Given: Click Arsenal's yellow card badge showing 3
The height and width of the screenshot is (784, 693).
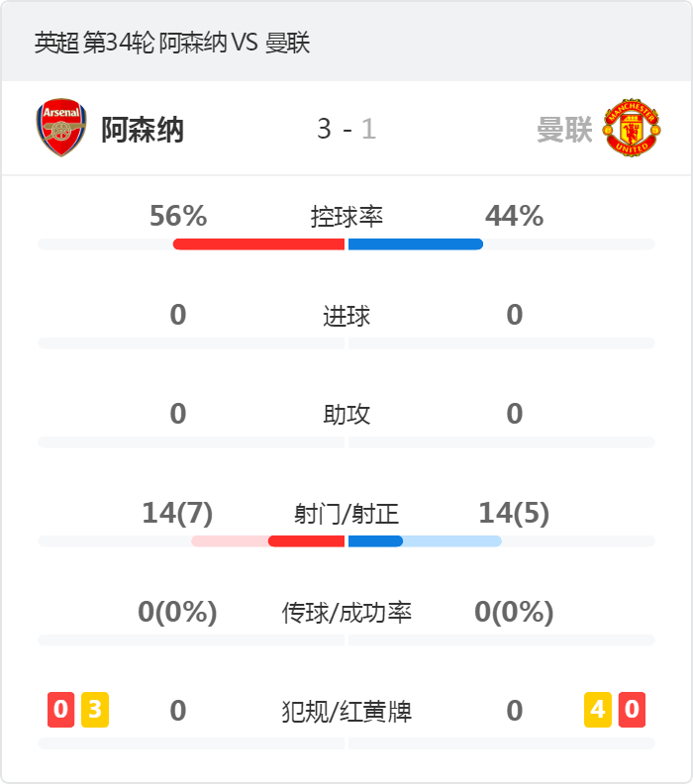Looking at the screenshot, I should [95, 710].
